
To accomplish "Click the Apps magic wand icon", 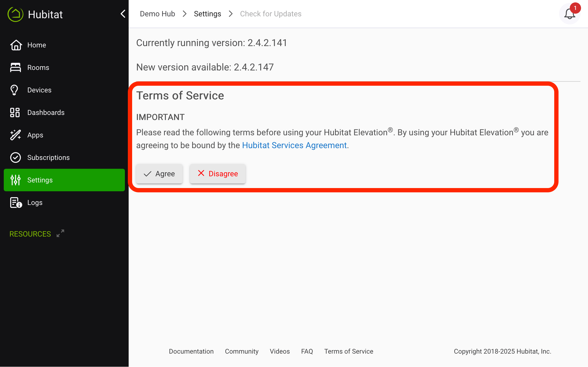I will 16,135.
